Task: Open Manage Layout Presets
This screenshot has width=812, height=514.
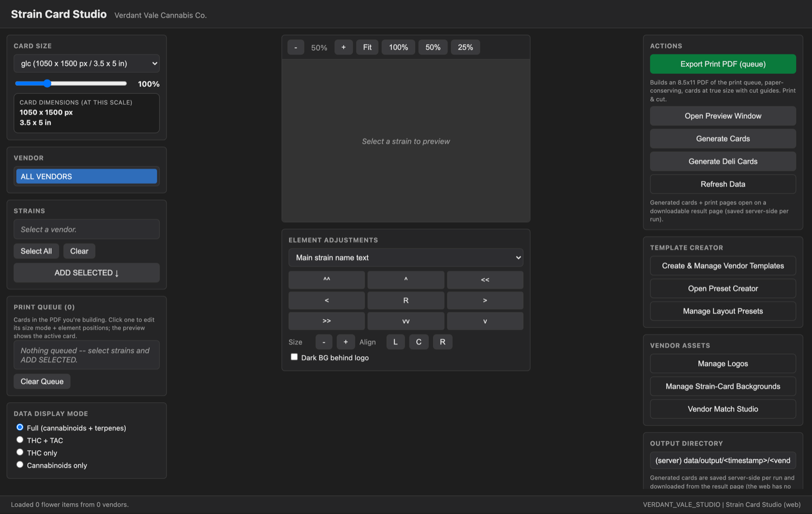Action: pyautogui.click(x=723, y=311)
